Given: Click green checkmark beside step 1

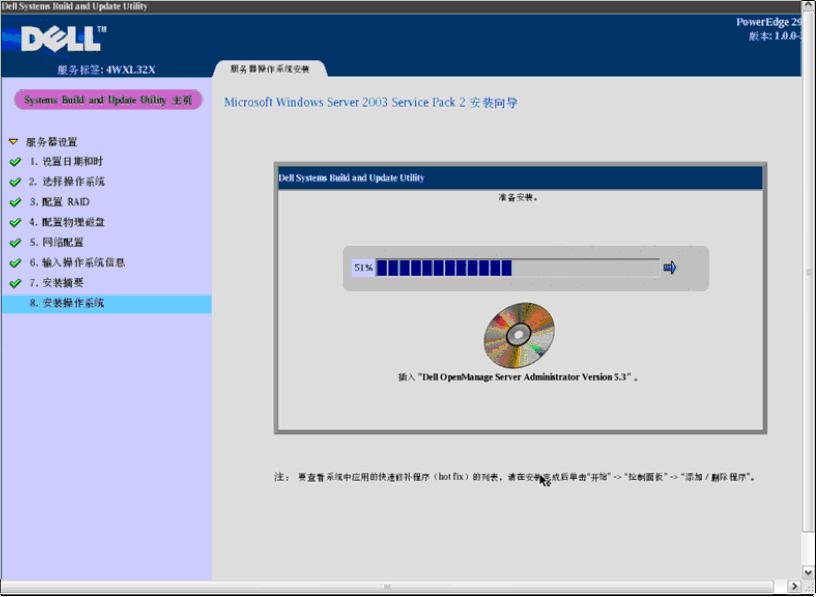Looking at the screenshot, I should (x=15, y=162).
